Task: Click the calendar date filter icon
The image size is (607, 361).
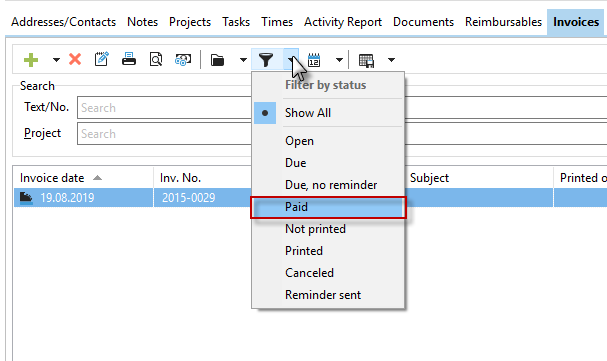Action: 314,60
